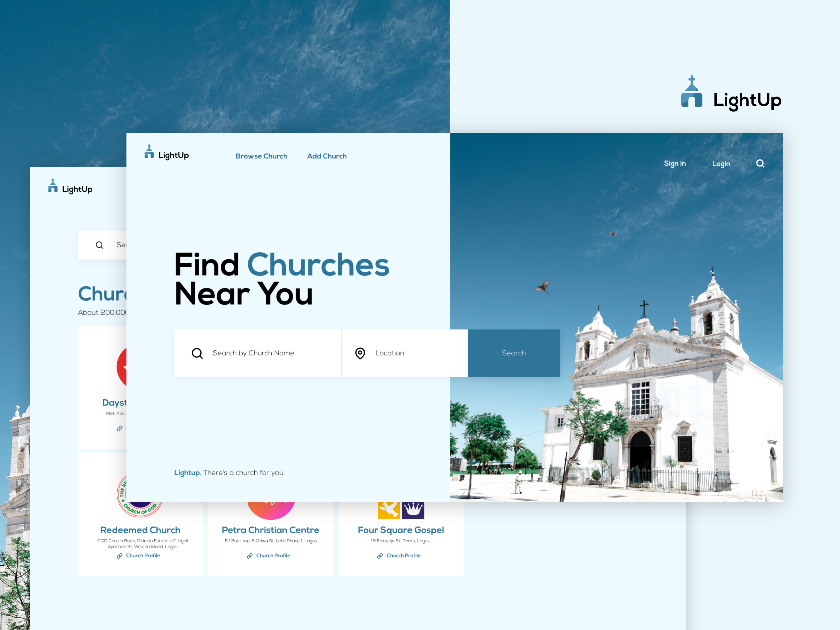
Task: Click link icon beside Redeemed Church profile
Action: click(120, 555)
